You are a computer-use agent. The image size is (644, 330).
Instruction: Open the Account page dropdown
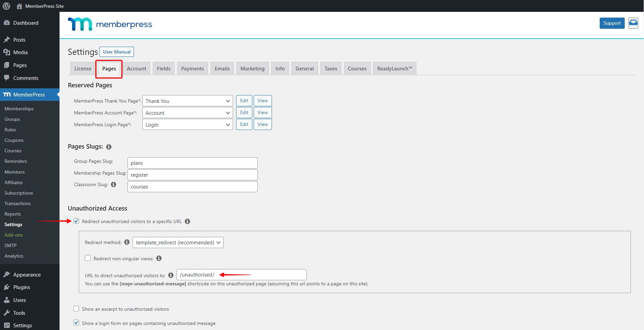pyautogui.click(x=188, y=113)
